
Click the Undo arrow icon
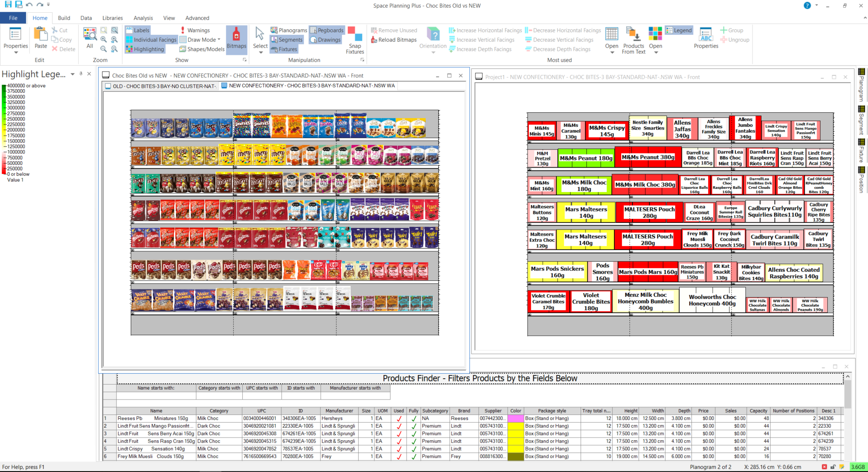(29, 5)
